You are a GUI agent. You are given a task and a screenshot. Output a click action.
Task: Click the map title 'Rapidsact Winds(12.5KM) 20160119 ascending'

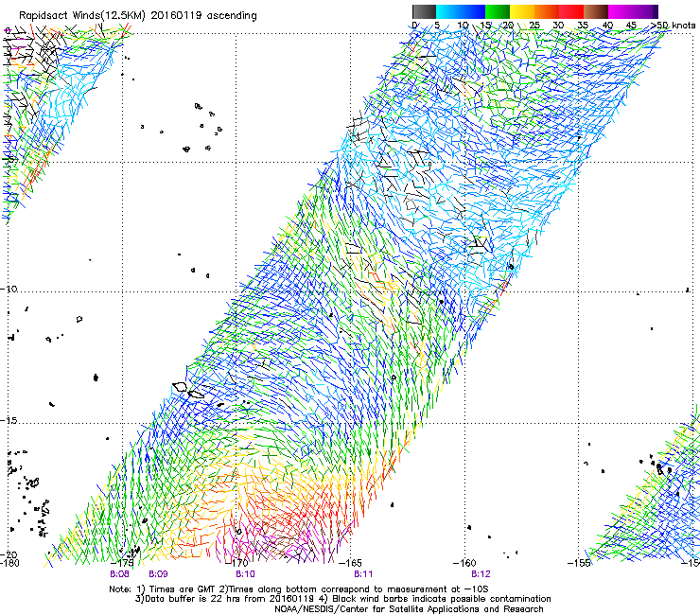pyautogui.click(x=138, y=16)
